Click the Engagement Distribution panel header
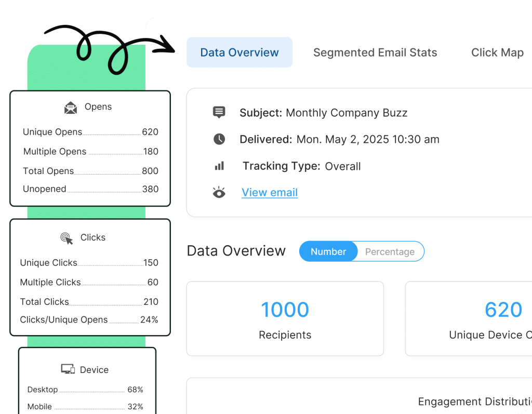This screenshot has width=532, height=414. tap(475, 401)
